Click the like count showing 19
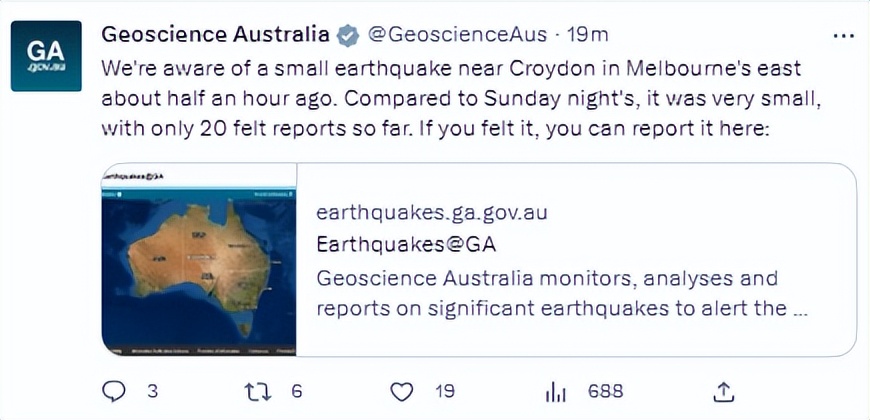 pyautogui.click(x=445, y=391)
